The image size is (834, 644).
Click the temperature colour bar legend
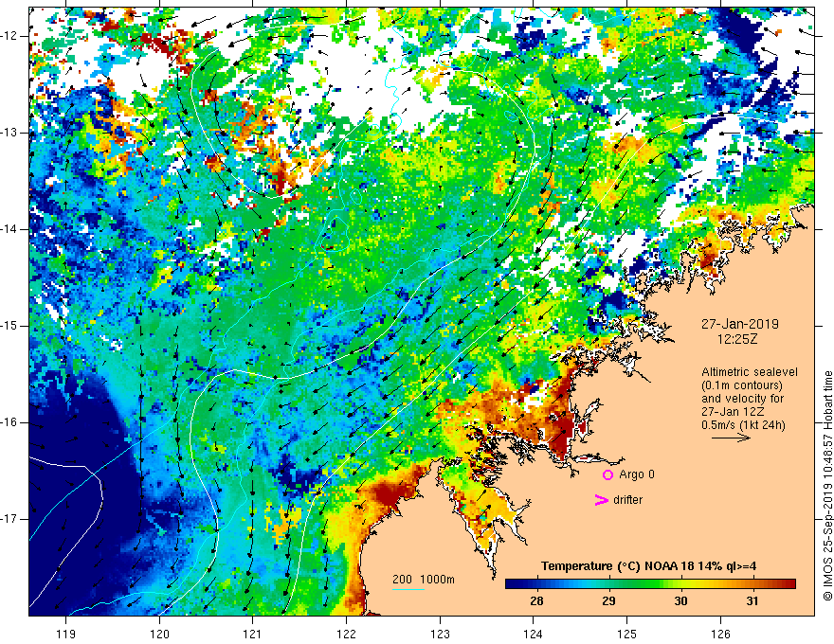[650, 584]
